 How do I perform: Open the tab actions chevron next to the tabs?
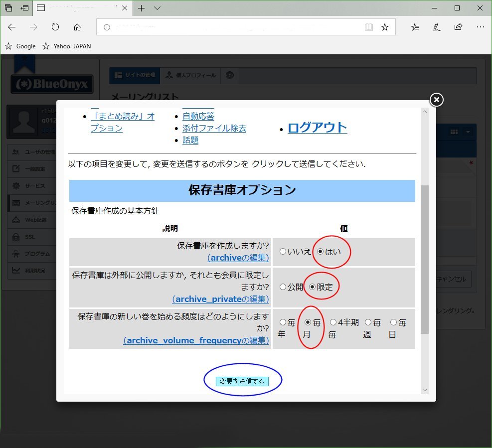click(157, 8)
